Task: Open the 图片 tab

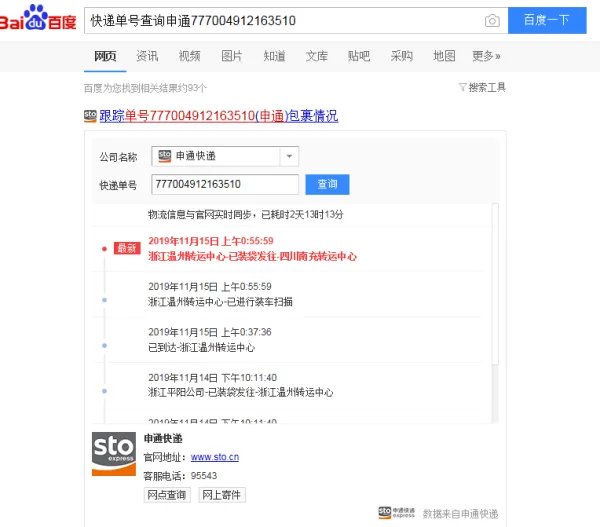Action: (x=232, y=56)
